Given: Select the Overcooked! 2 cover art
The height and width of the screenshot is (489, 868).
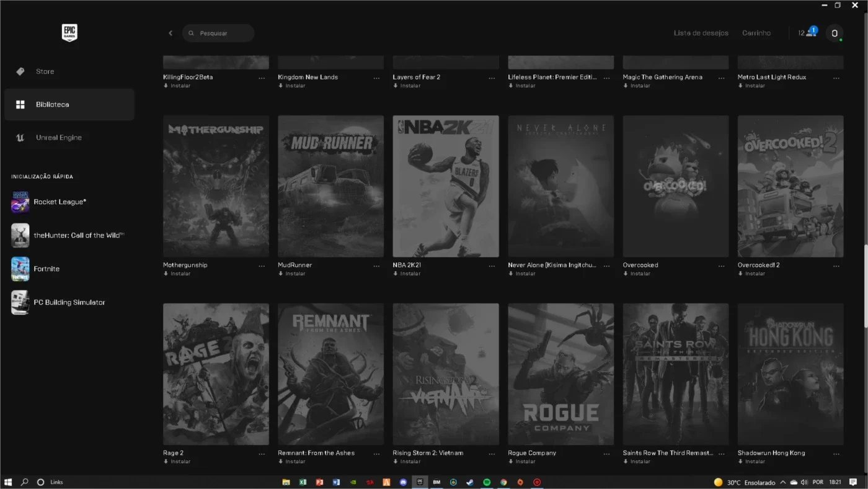Looking at the screenshot, I should [790, 186].
